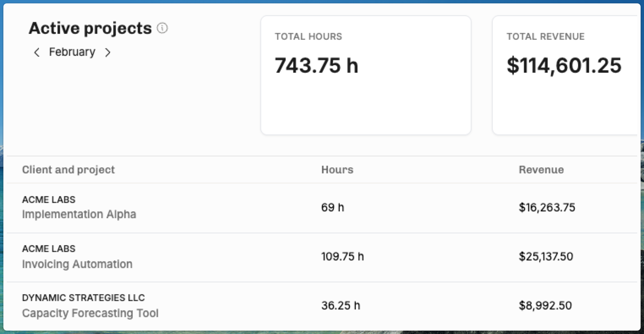The height and width of the screenshot is (334, 644).
Task: Select the $16,263.75 revenue amount
Action: (547, 208)
